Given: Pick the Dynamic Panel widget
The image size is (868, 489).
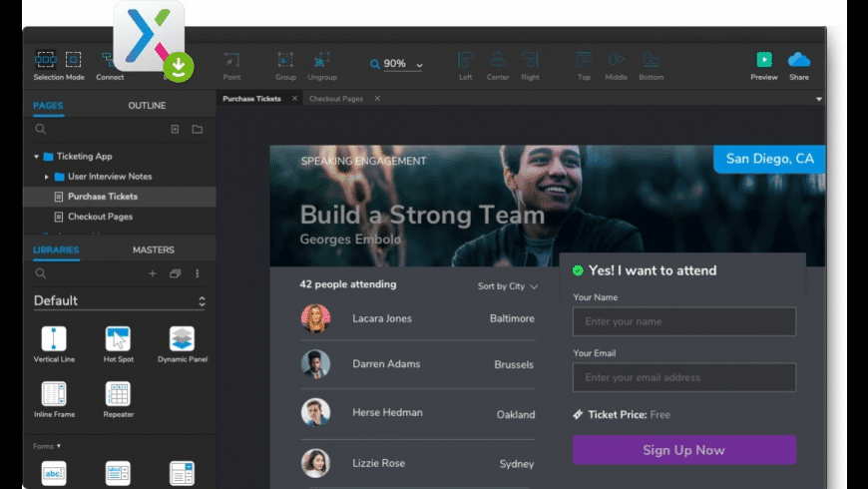Looking at the screenshot, I should coord(183,344).
